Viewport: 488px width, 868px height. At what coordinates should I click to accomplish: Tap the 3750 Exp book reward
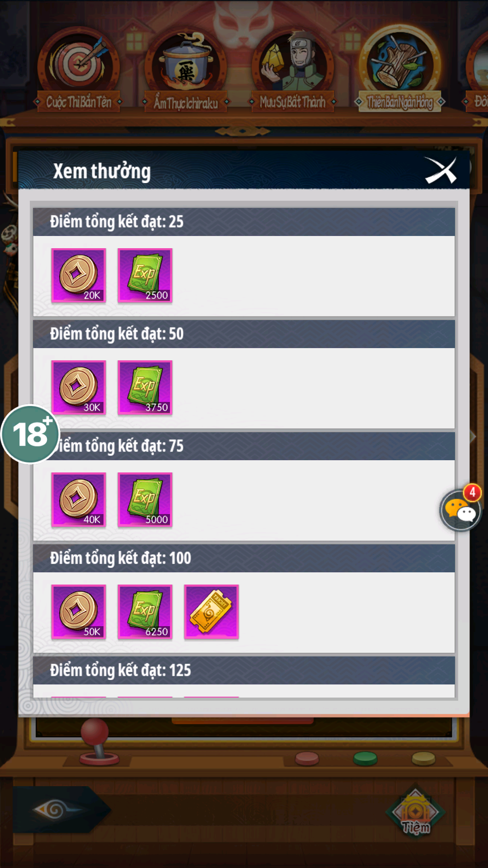145,387
